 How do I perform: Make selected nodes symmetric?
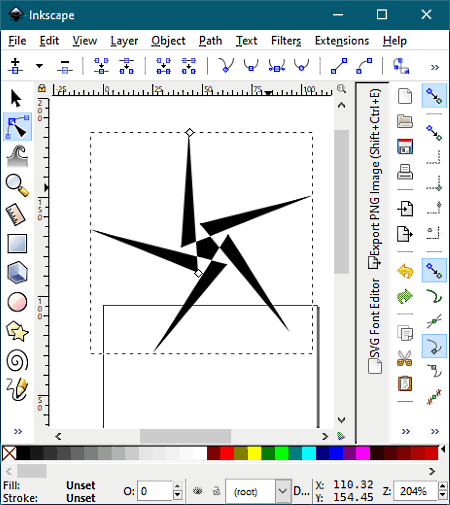[277, 65]
